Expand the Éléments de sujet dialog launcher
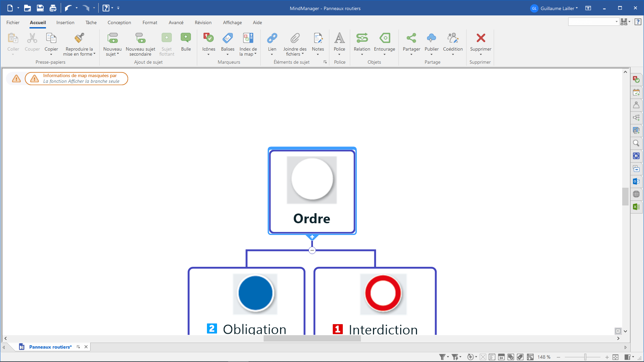 coord(325,62)
